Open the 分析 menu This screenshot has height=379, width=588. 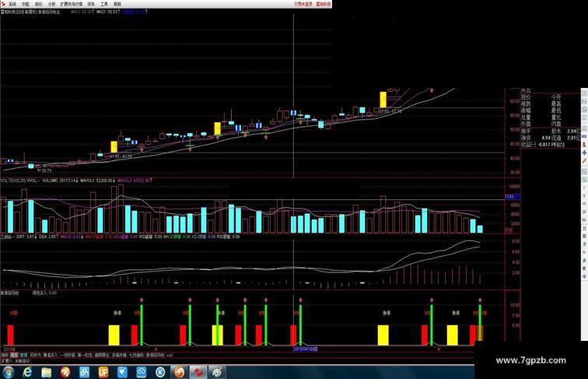[52, 4]
